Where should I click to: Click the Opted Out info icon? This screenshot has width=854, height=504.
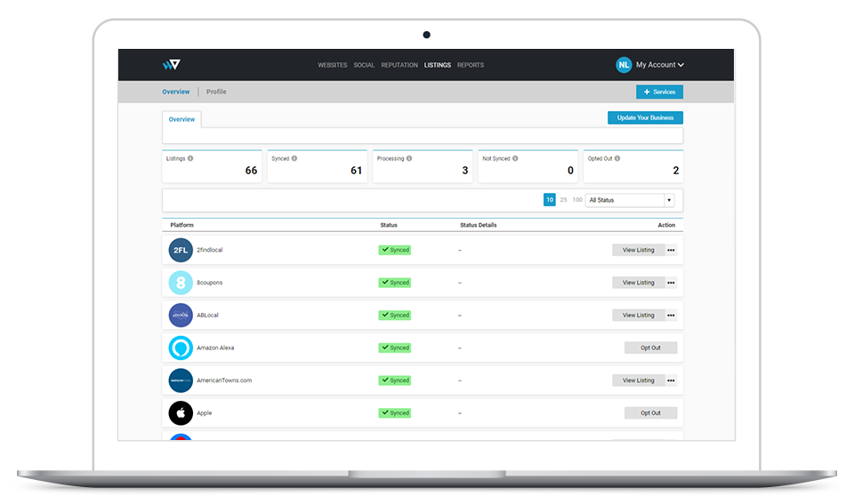pos(617,158)
